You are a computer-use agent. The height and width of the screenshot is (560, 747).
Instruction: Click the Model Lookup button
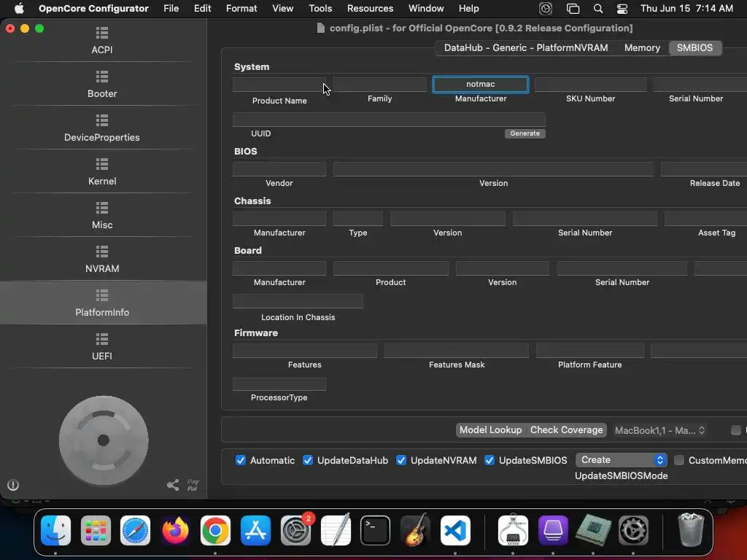pyautogui.click(x=491, y=430)
